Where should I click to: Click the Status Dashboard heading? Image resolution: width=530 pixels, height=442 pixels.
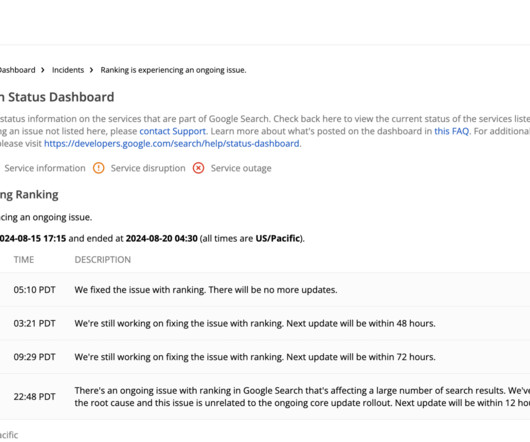(x=57, y=97)
